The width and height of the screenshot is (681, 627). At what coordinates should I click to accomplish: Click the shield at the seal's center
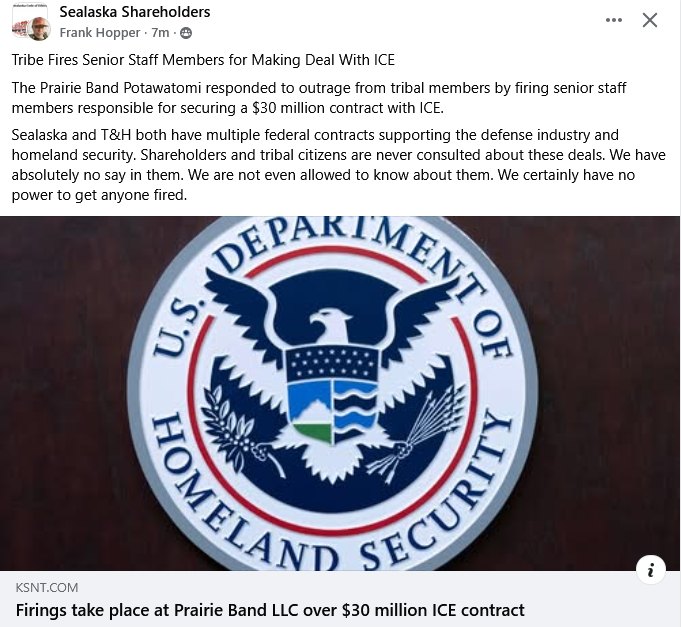(x=333, y=394)
